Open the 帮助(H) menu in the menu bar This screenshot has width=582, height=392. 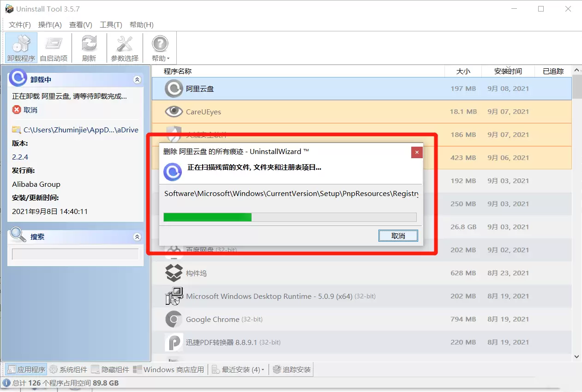(x=142, y=25)
